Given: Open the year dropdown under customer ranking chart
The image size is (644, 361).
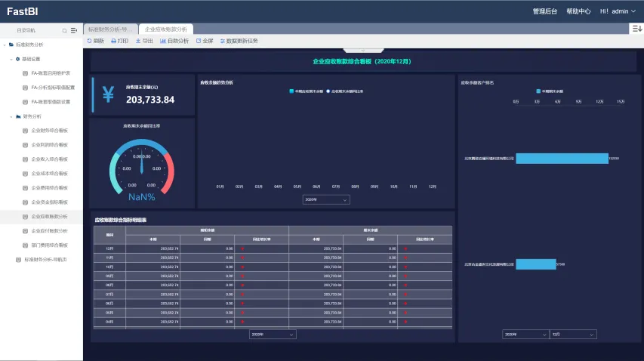Looking at the screenshot, I should coord(525,335).
